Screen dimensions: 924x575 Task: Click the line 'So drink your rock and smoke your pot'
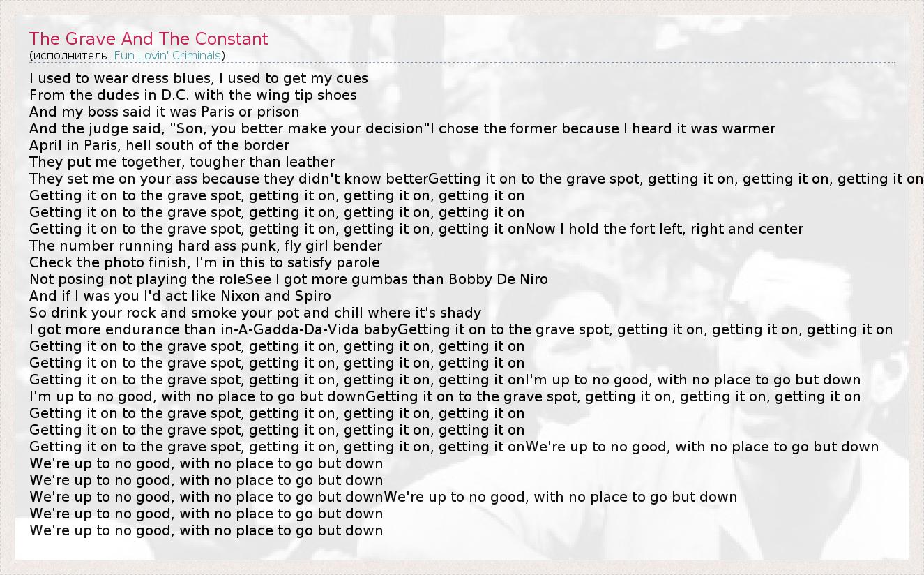point(255,313)
